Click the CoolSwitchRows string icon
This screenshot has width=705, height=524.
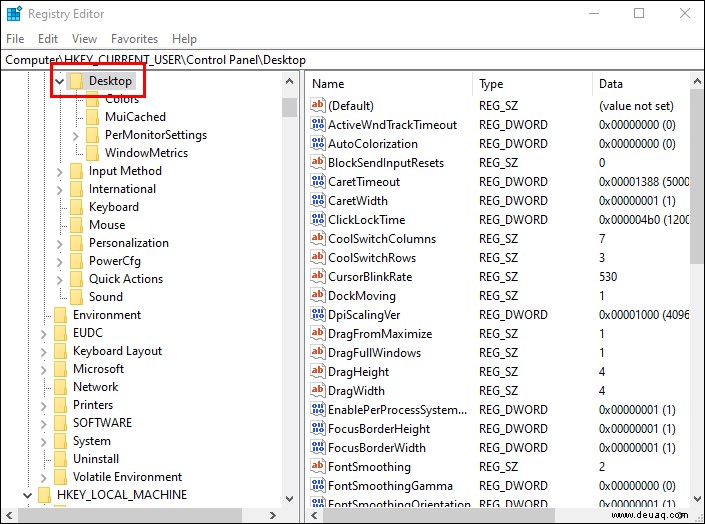tap(317, 257)
